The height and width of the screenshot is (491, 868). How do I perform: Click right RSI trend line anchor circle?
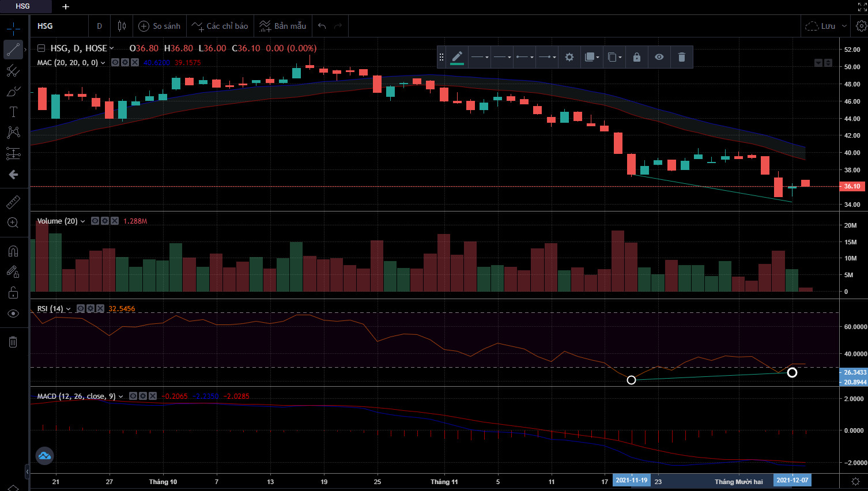pyautogui.click(x=792, y=372)
